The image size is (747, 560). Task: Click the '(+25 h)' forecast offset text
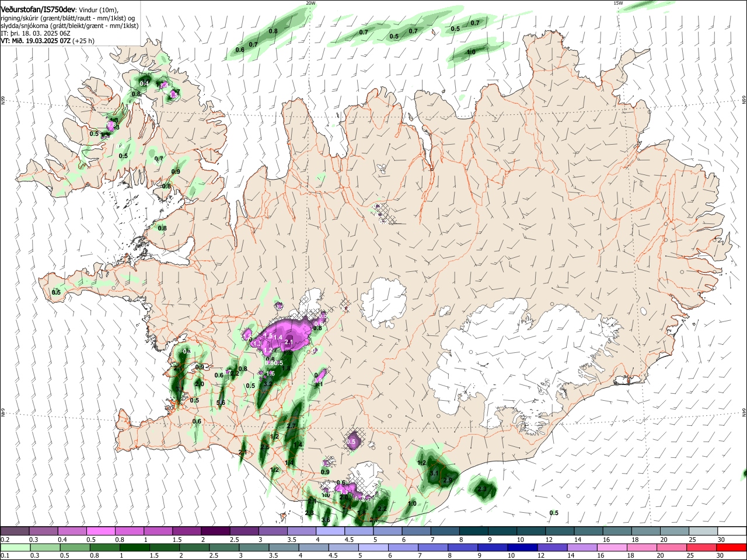[84, 41]
